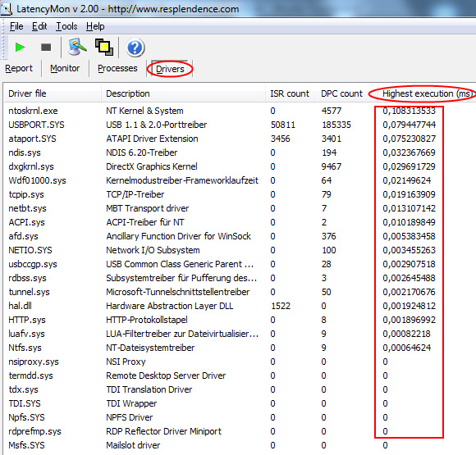Open the Help menu
This screenshot has width=476, height=455.
[x=95, y=26]
